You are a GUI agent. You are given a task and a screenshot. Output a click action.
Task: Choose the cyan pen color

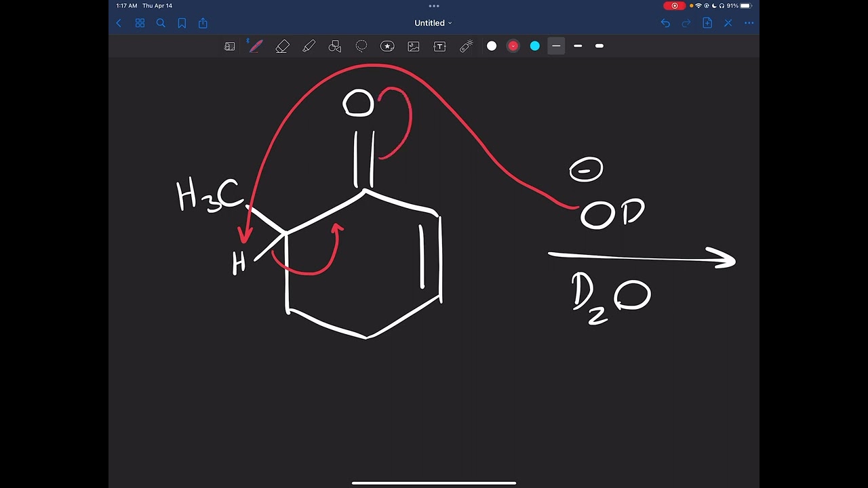tap(535, 46)
